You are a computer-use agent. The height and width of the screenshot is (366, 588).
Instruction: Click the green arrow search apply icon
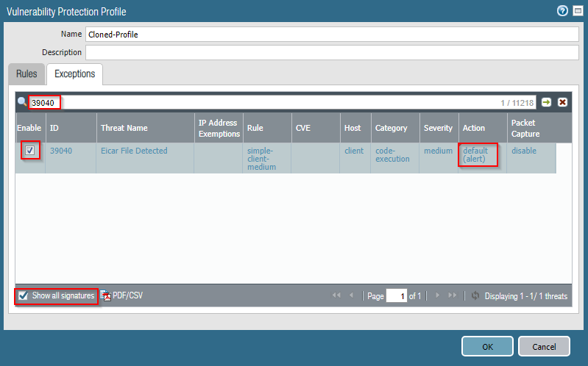[547, 102]
